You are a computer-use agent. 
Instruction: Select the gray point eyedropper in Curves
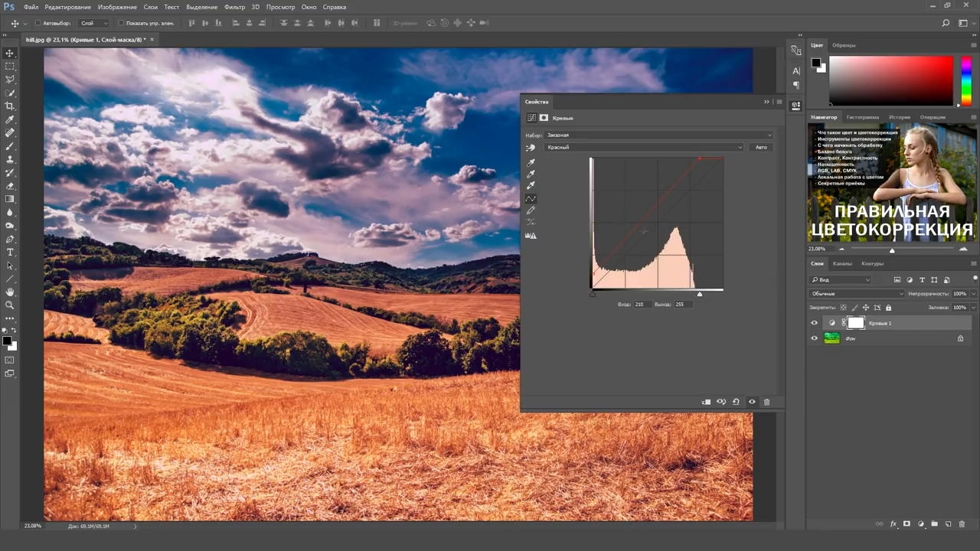pyautogui.click(x=531, y=174)
